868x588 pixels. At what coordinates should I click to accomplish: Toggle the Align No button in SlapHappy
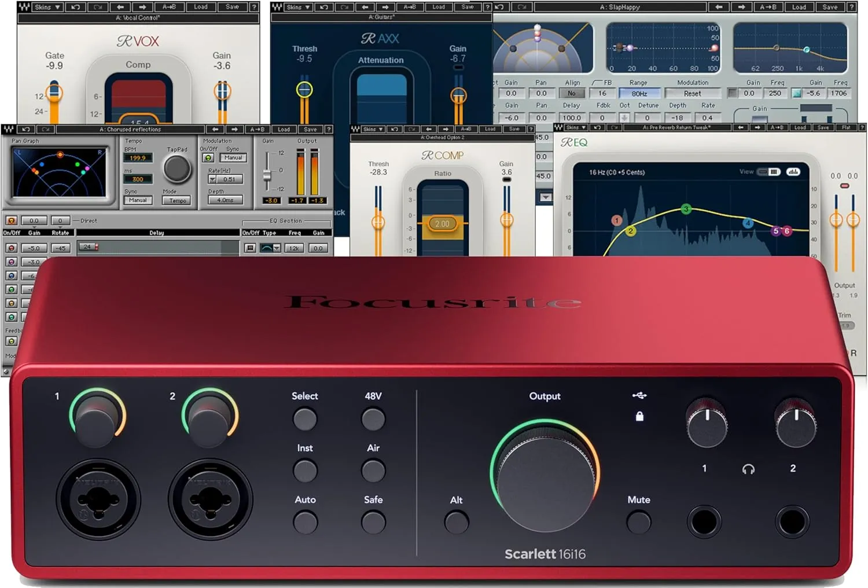[572, 93]
